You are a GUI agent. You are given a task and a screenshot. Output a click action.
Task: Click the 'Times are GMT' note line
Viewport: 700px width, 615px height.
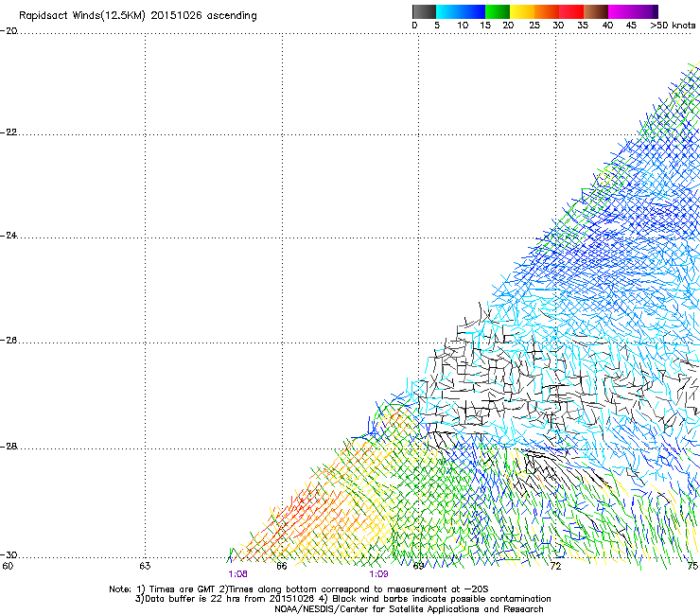coord(298,589)
